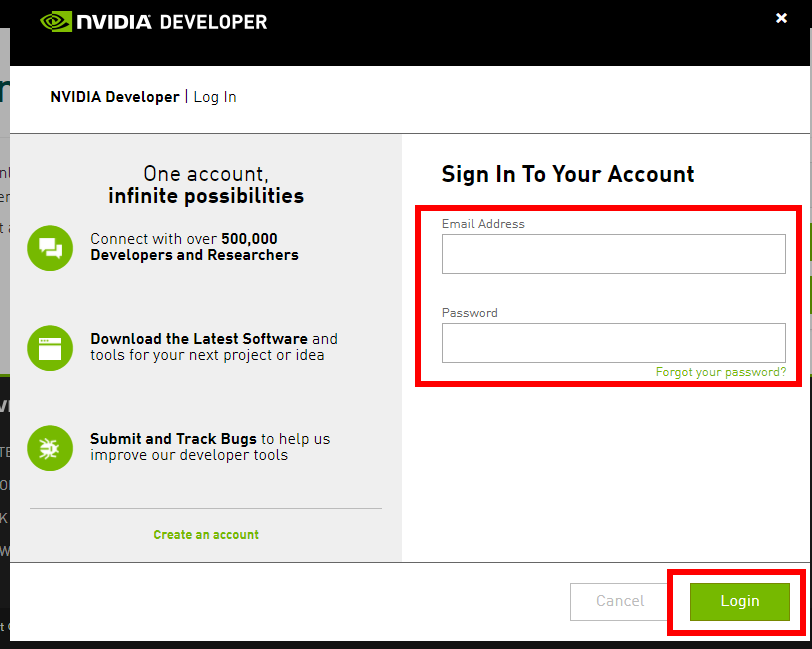Screen dimensions: 812x649
Task: Click the Sign In To Your Account heading
Action: pos(568,174)
